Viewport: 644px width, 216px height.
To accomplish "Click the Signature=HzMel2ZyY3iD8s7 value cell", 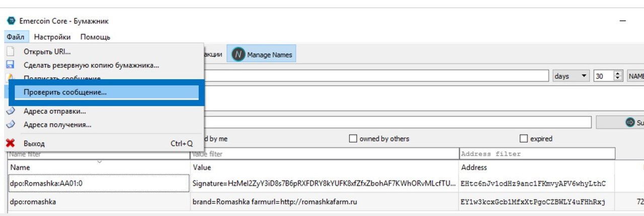I will [x=325, y=183].
